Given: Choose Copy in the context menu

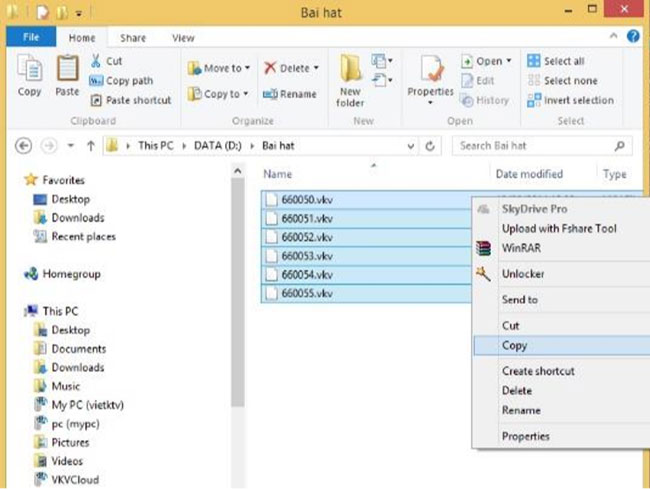Looking at the screenshot, I should 514,346.
